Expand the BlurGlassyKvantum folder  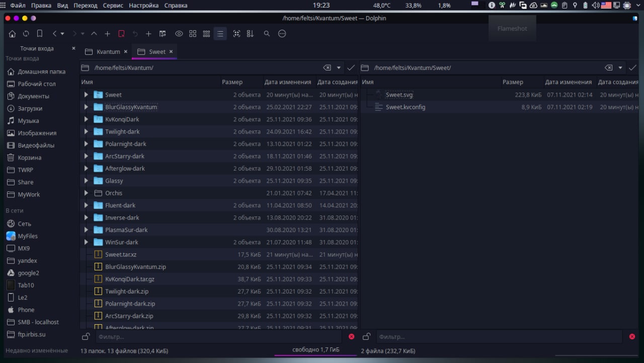[86, 107]
